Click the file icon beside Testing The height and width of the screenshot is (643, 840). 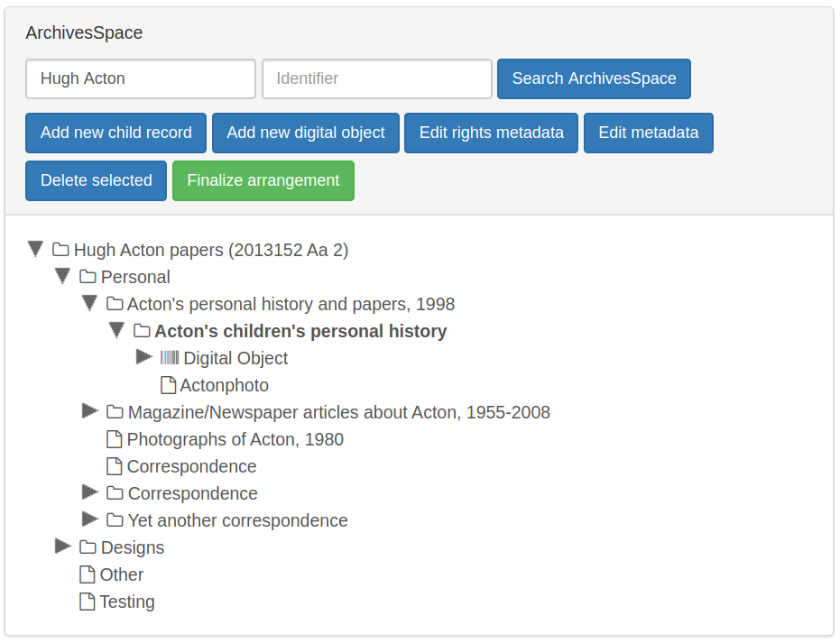click(x=87, y=602)
